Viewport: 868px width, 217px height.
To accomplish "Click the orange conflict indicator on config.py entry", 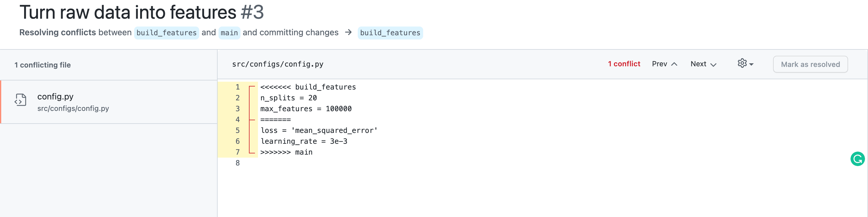I will coord(1,101).
